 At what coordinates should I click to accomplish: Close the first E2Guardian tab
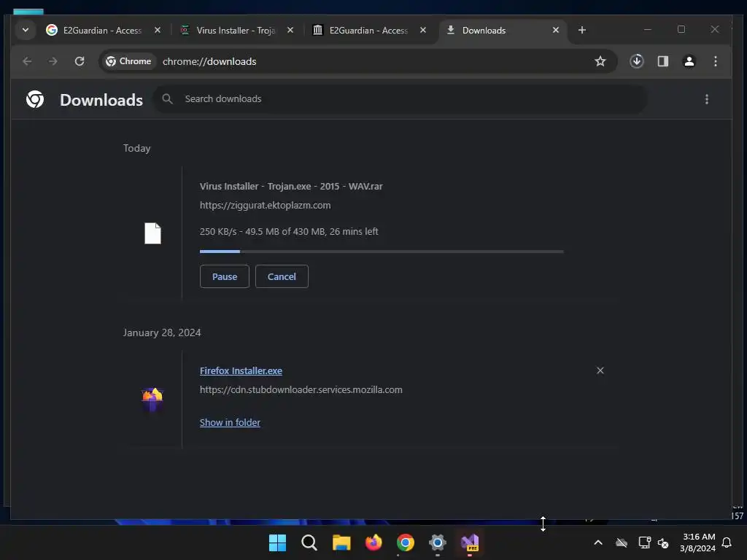pyautogui.click(x=158, y=30)
